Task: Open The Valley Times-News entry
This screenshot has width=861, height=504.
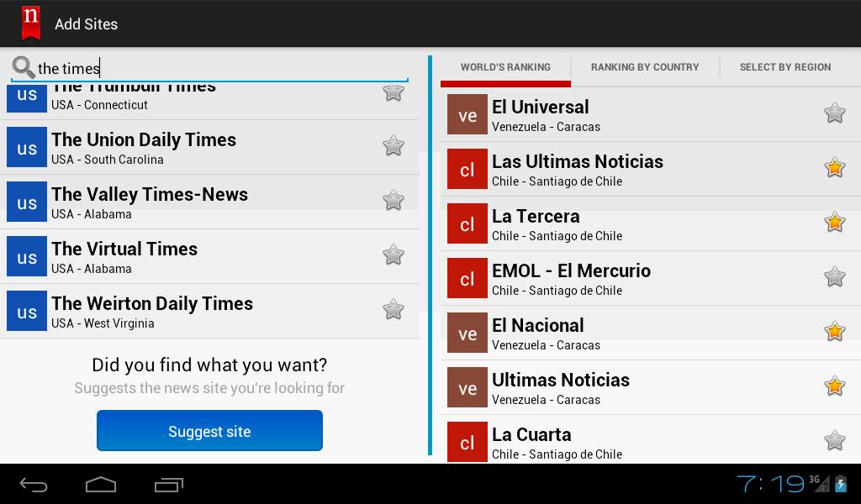Action: click(x=209, y=202)
